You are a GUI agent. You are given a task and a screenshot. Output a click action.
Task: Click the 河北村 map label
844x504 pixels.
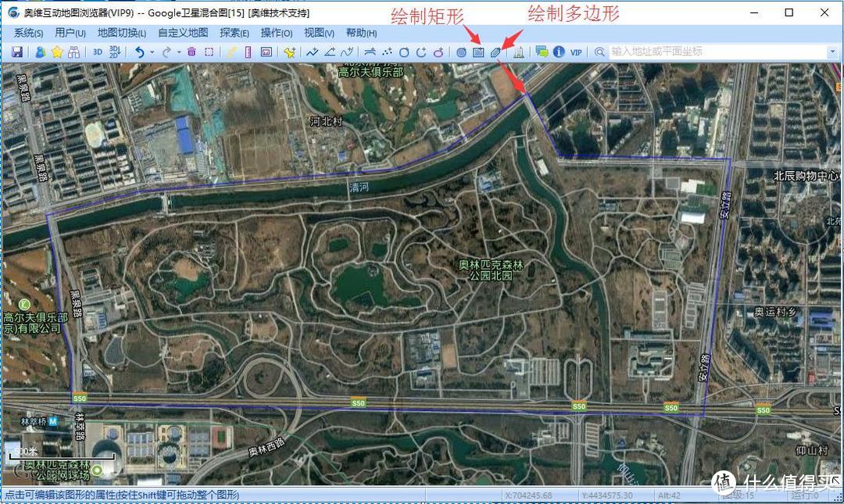[x=326, y=121]
